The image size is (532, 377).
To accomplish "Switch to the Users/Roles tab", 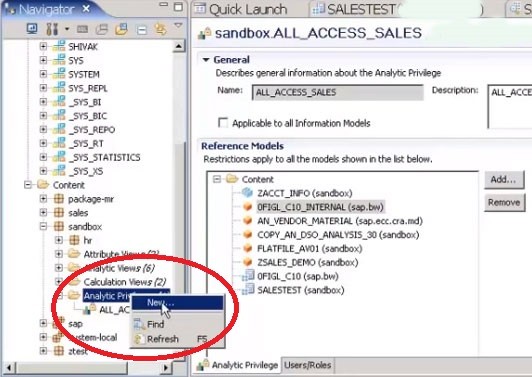I will (x=307, y=365).
